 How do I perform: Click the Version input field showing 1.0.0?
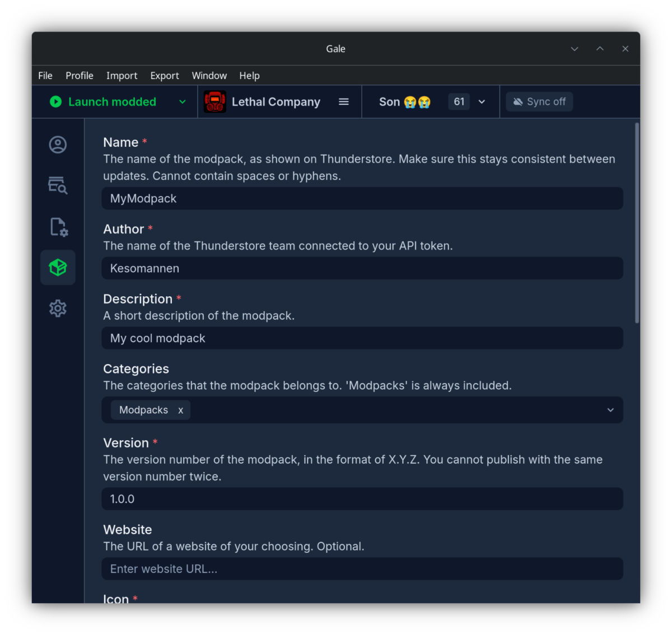coord(362,499)
